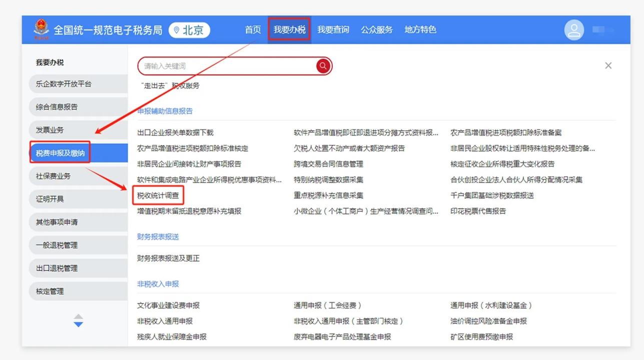Collapse sidebar list with up arrow
The height and width of the screenshot is (360, 644).
tap(79, 316)
